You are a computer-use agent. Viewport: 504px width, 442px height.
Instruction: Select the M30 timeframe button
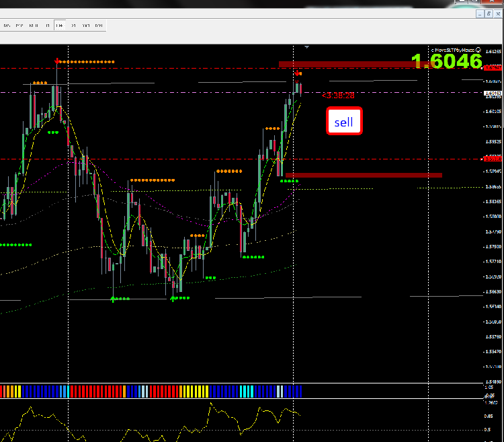[x=34, y=26]
